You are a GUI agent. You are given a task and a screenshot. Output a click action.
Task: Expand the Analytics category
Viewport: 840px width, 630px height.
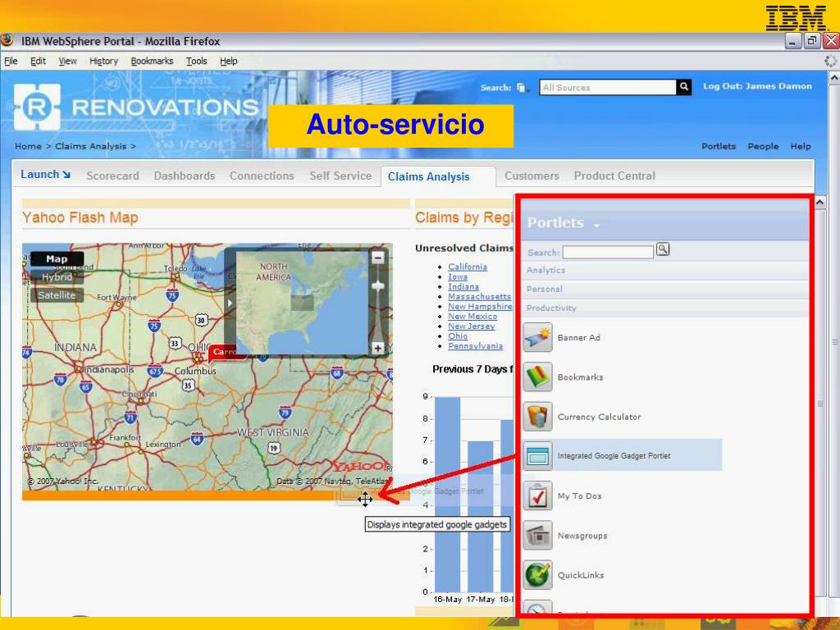[x=546, y=270]
